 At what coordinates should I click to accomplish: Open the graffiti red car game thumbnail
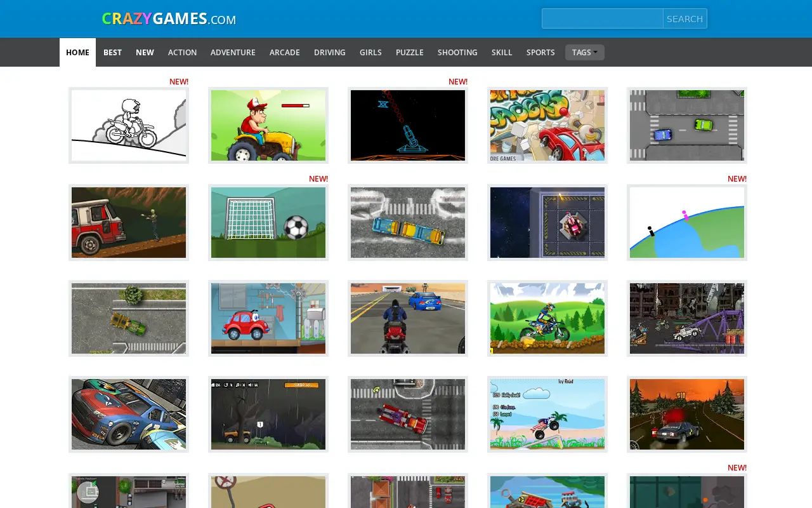pos(547,125)
